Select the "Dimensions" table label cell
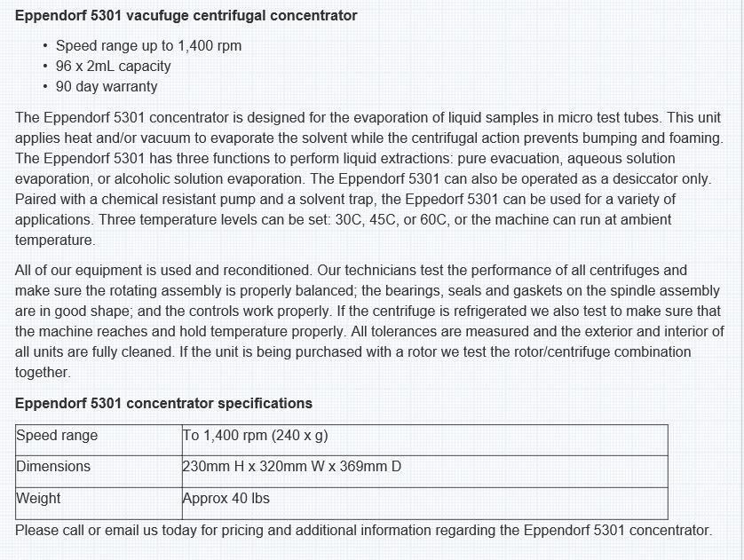744x560 pixels. (x=53, y=467)
